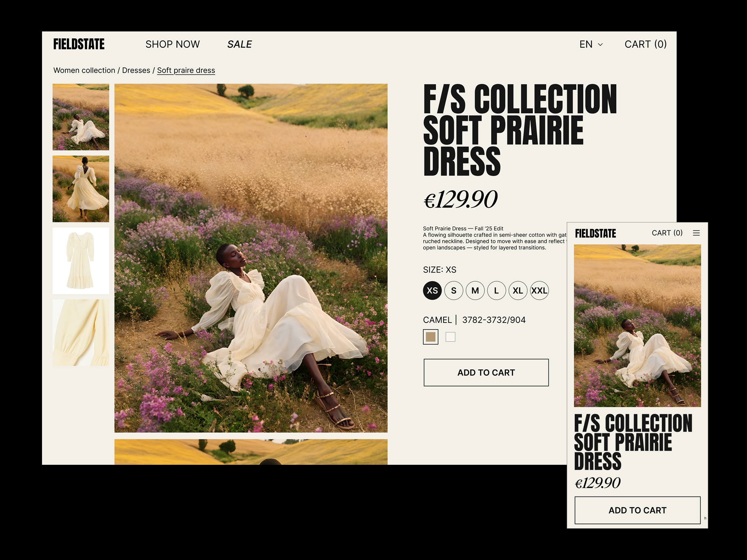
Task: Select size L option
Action: (x=496, y=290)
